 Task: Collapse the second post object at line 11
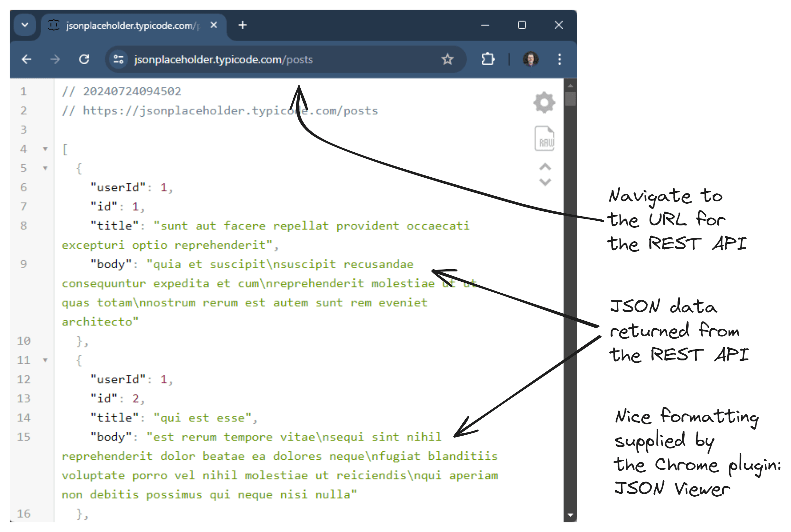45,360
